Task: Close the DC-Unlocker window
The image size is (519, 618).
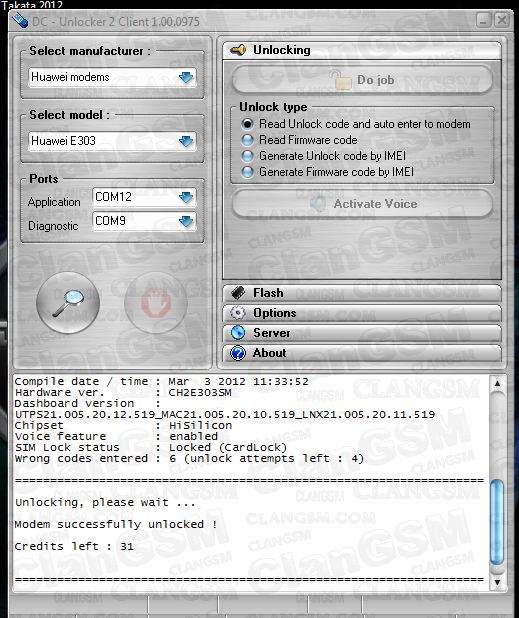Action: point(501,20)
